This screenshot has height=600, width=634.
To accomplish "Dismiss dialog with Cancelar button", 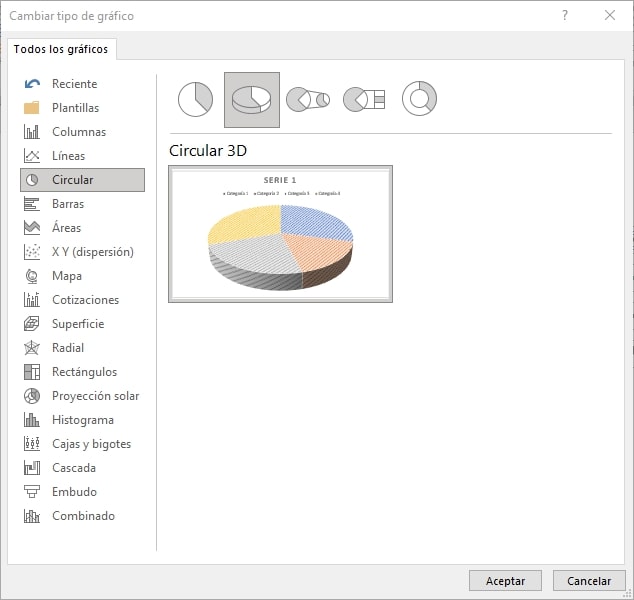I will [x=589, y=581].
